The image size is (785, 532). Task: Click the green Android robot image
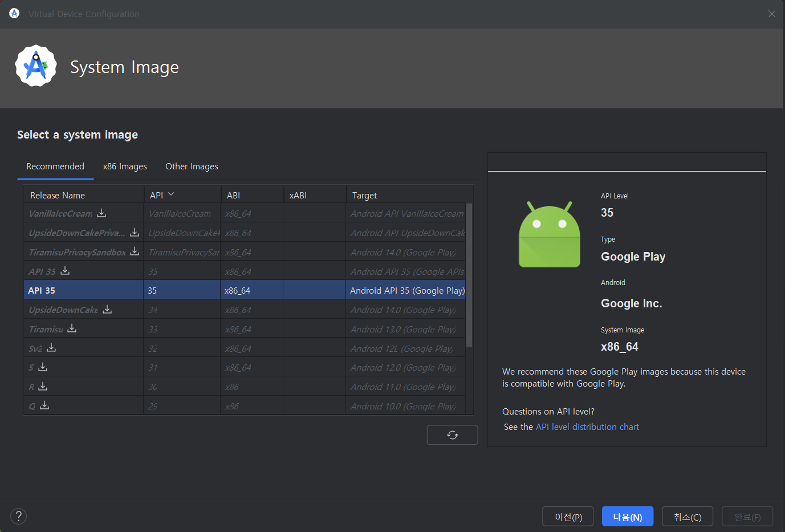tap(549, 234)
